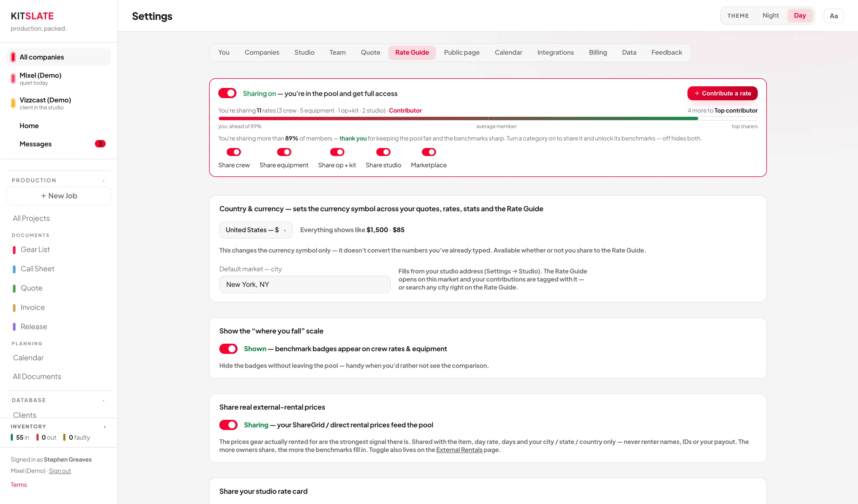Toggle Share crew switch
Viewport: 858px width, 504px height.
[234, 152]
